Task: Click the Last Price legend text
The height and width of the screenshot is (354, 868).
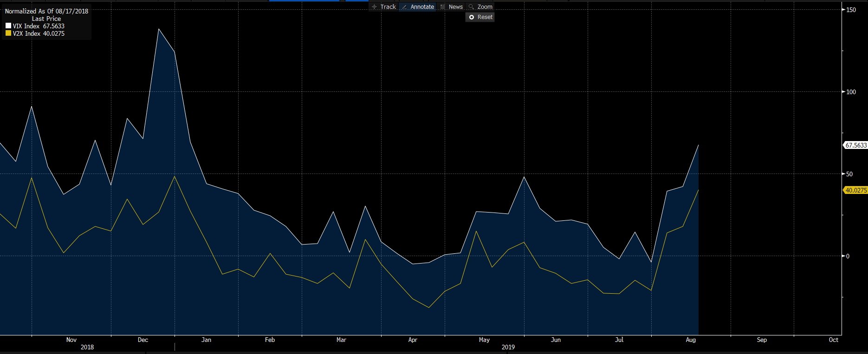Action: coord(46,19)
